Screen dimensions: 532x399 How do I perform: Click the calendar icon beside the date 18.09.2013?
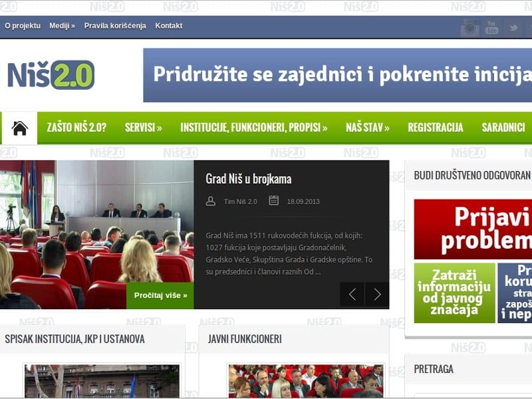click(273, 201)
